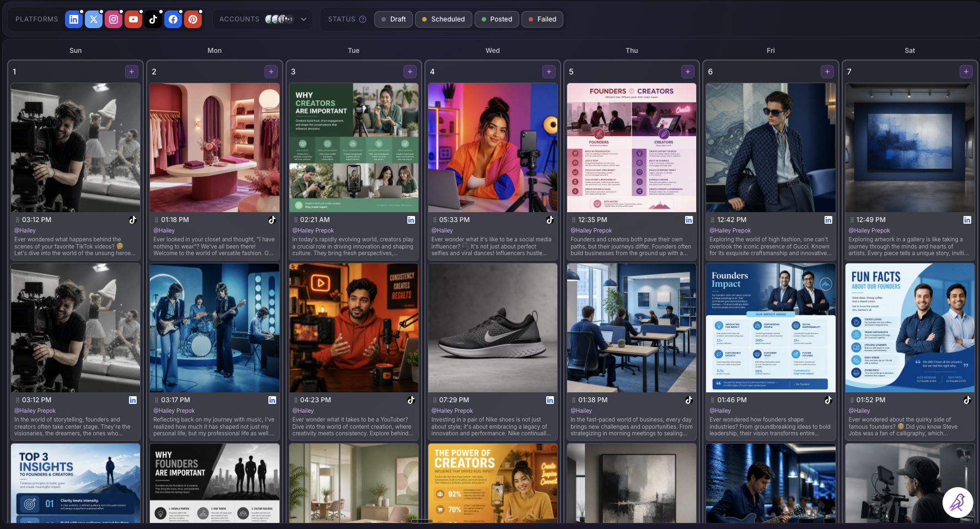Click the Sat column header
Screen dimensions: 980x529
click(x=909, y=51)
